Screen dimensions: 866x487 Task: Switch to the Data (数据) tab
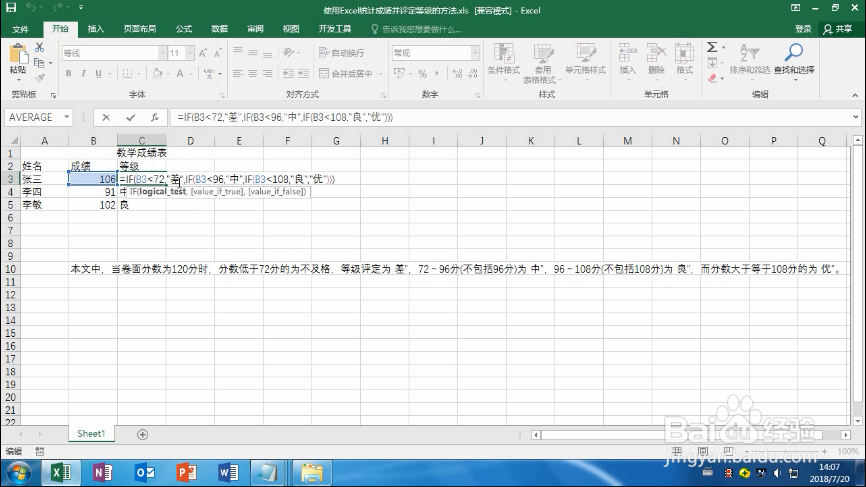tap(220, 29)
